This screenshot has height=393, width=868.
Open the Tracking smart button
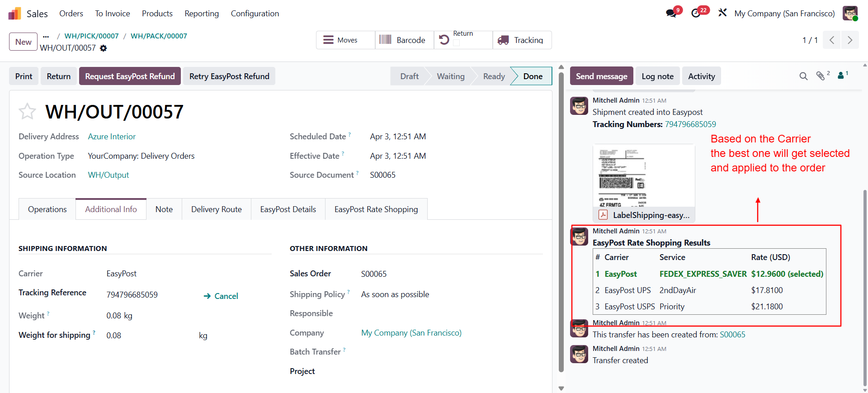click(522, 40)
